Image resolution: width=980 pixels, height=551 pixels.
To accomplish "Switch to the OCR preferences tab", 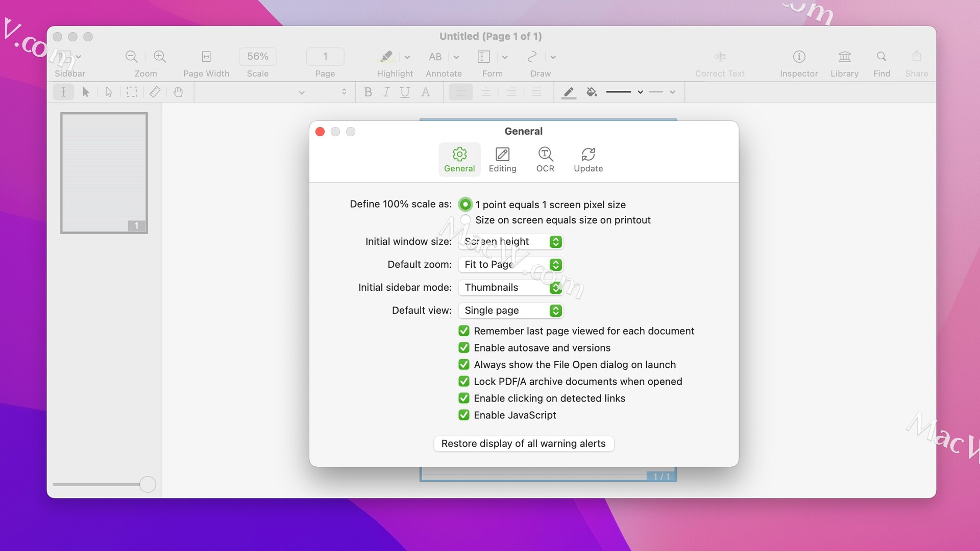I will point(545,160).
